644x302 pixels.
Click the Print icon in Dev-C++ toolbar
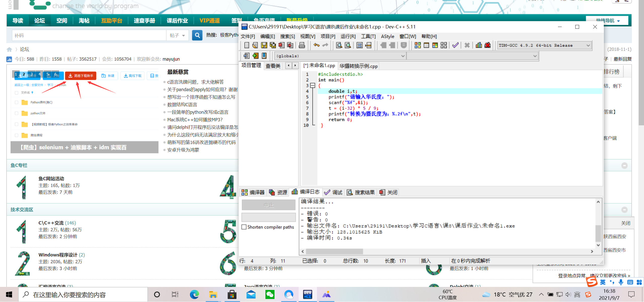[302, 45]
